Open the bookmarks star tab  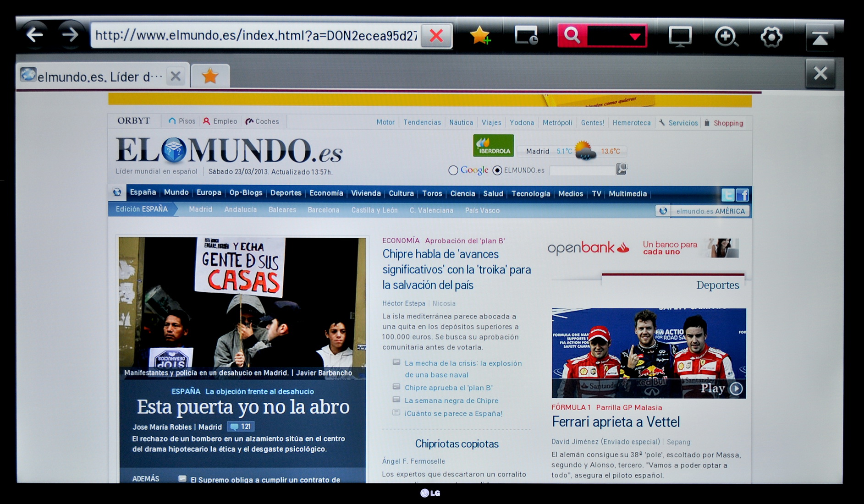tap(210, 76)
